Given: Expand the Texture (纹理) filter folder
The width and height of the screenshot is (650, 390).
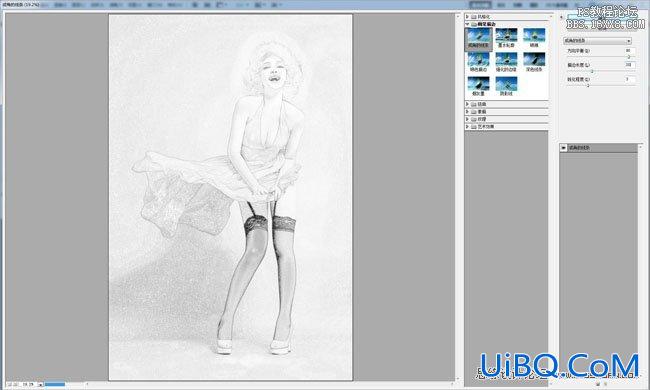Looking at the screenshot, I should click(468, 119).
